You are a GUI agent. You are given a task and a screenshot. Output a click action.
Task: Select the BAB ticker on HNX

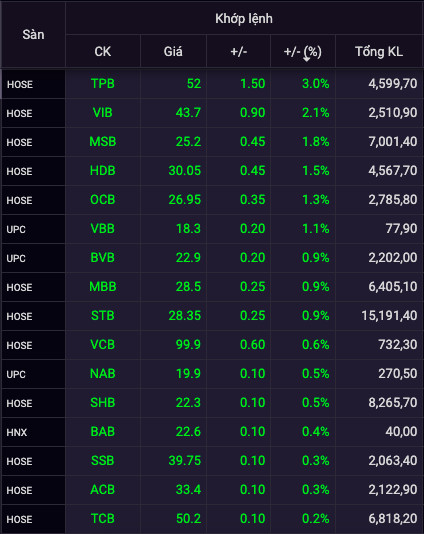(x=103, y=431)
